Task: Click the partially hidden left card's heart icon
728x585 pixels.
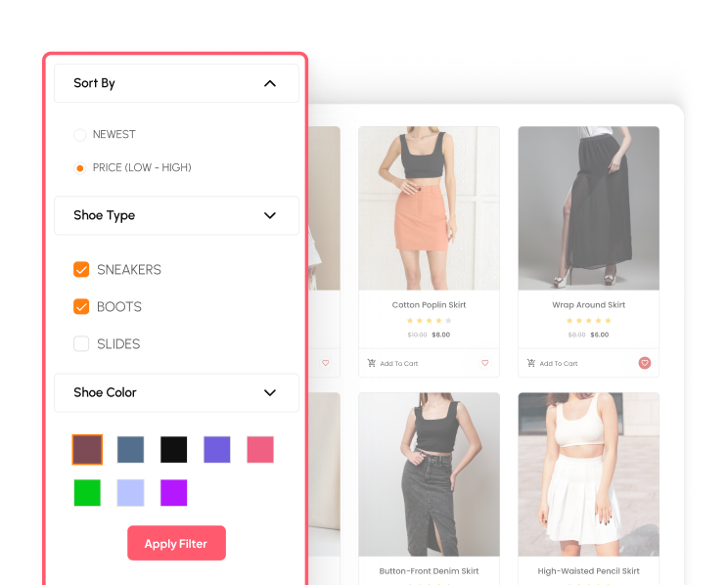Action: [x=326, y=363]
